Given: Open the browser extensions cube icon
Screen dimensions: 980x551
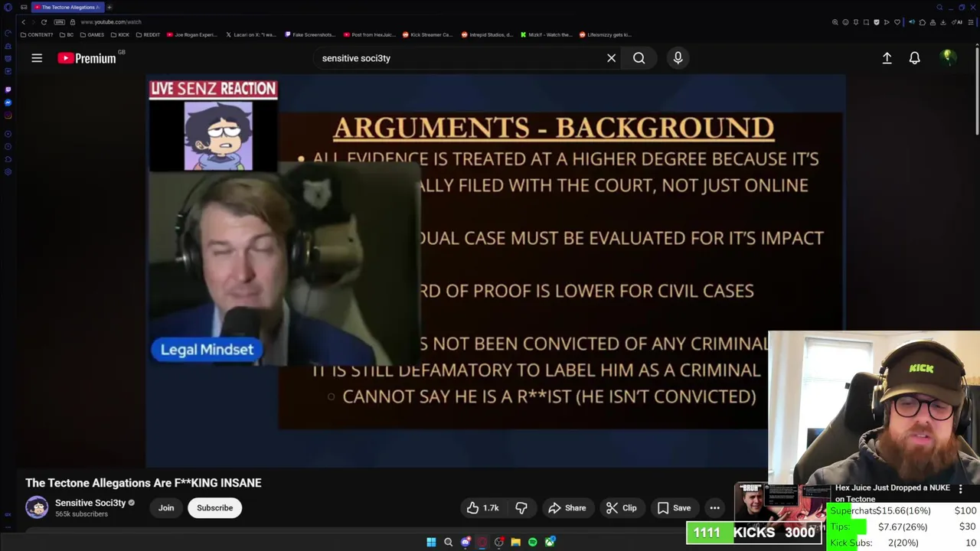Looking at the screenshot, I should coord(923,22).
